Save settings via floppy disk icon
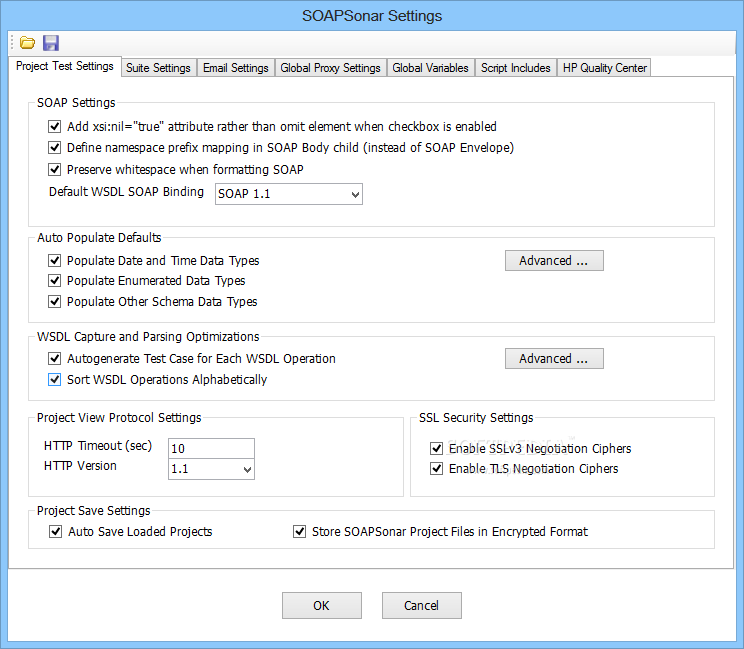Image resolution: width=744 pixels, height=649 pixels. [51, 43]
